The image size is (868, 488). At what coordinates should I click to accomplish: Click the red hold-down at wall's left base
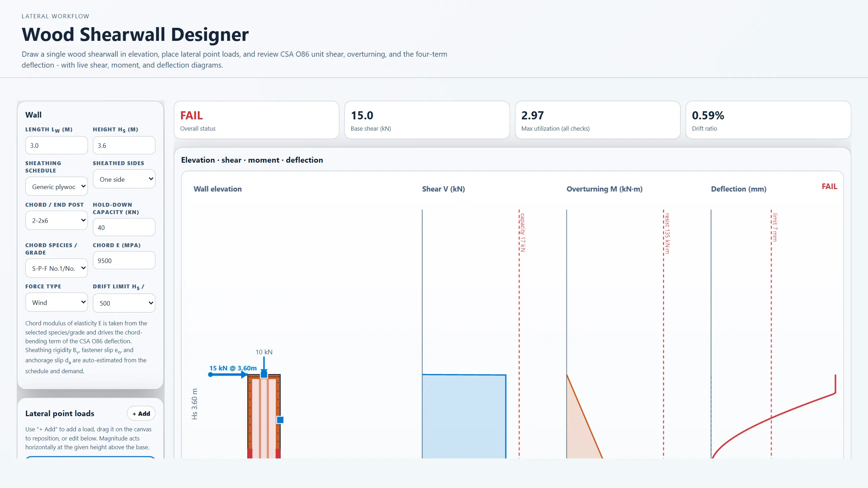tap(250, 453)
